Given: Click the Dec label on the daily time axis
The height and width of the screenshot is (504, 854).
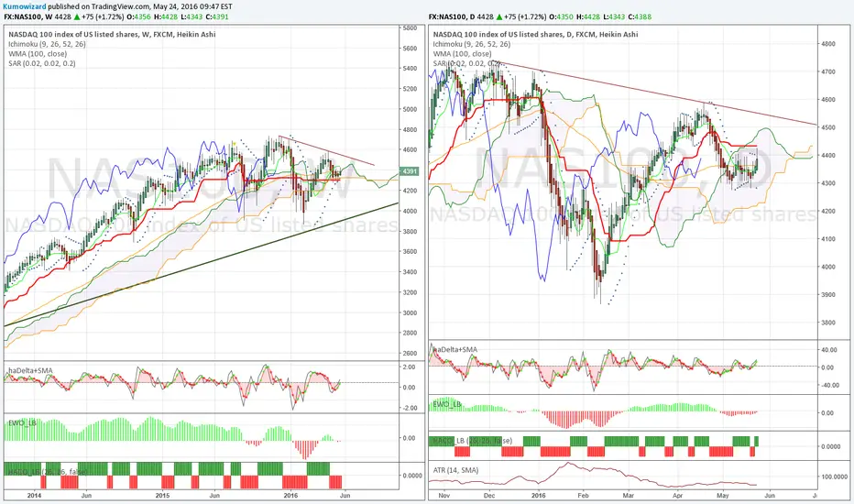Looking at the screenshot, I should [489, 496].
